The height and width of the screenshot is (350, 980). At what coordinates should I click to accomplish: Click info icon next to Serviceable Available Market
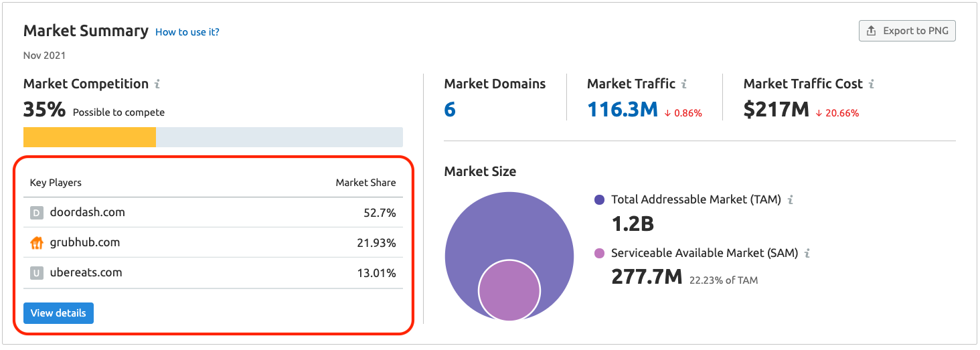(807, 254)
